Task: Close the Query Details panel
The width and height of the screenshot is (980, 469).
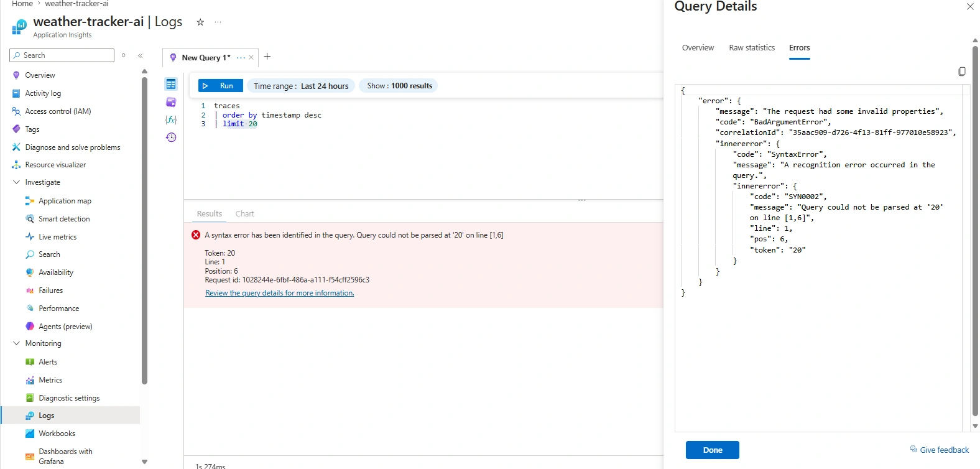Action: point(970,6)
